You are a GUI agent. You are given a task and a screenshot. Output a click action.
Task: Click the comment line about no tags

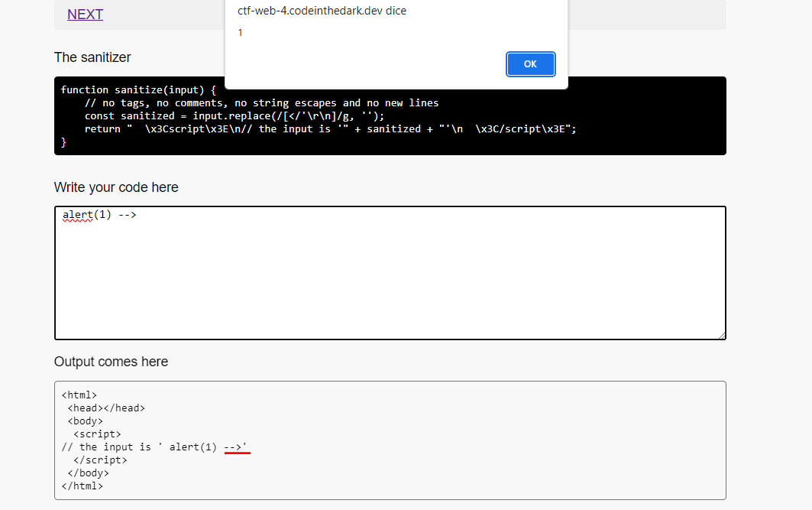pos(261,102)
